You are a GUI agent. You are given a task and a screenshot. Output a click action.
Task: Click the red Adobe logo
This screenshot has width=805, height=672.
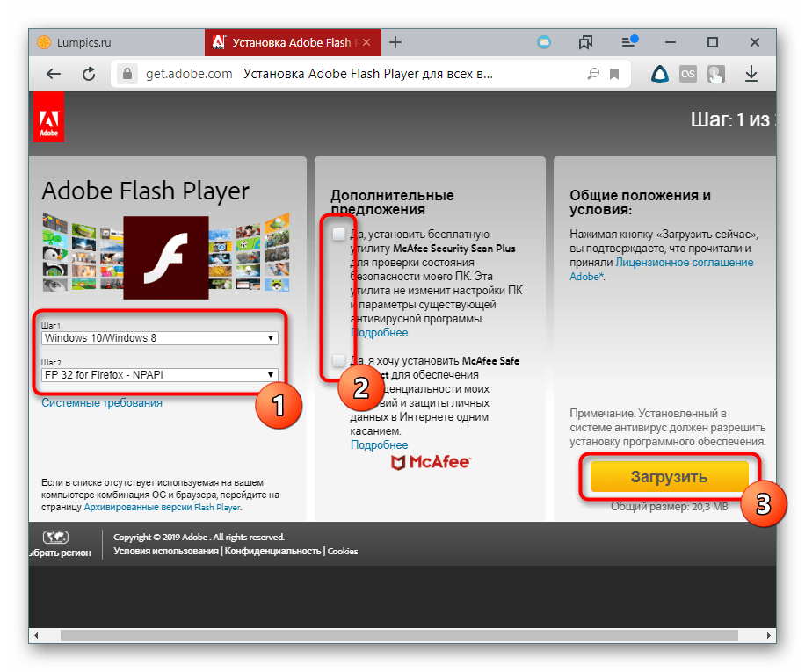tap(49, 118)
